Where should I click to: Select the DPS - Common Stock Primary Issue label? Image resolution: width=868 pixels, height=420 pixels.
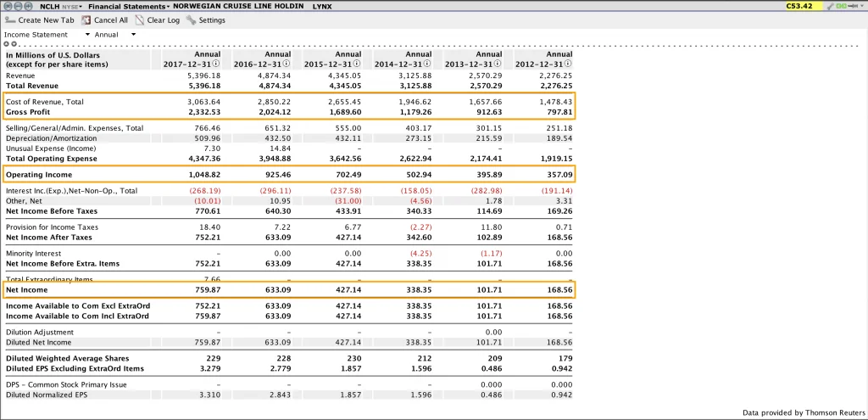[66, 384]
